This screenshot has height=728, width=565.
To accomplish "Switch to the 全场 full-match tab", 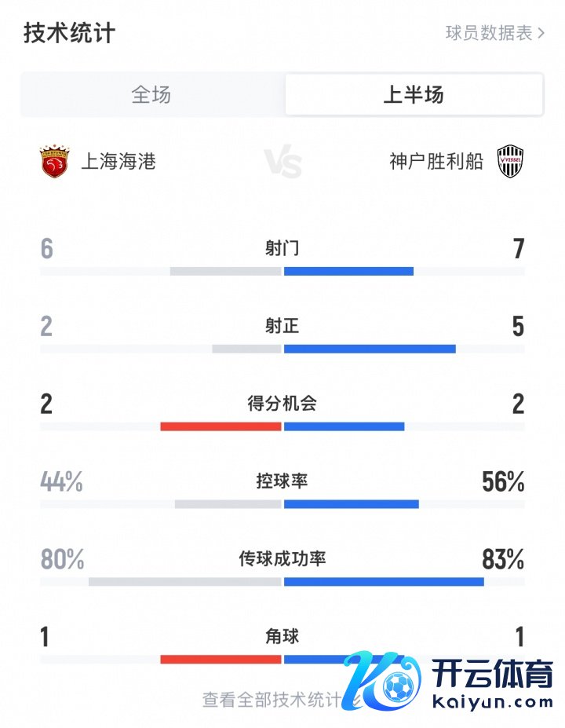I will click(151, 95).
